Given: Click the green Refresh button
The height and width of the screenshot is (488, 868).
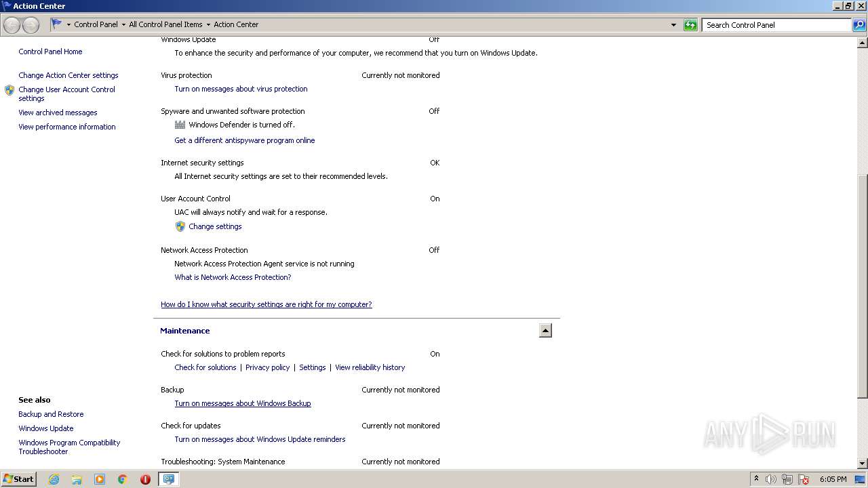Looking at the screenshot, I should coord(690,25).
